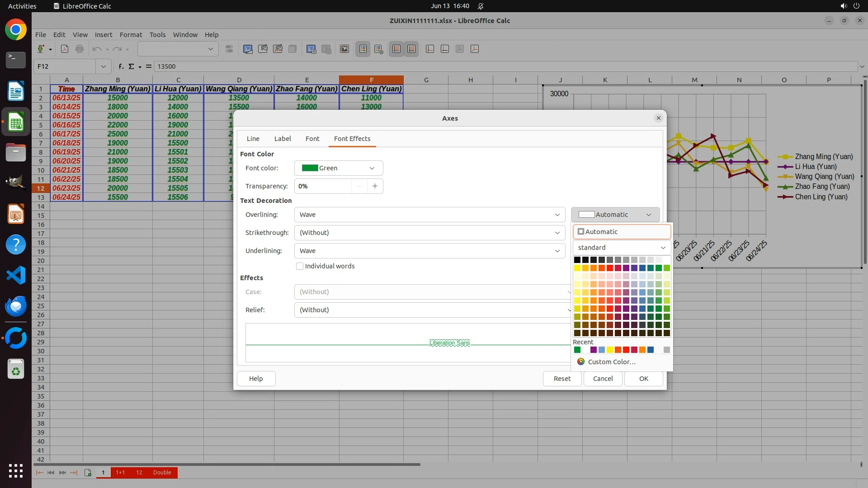Click the Function Wizard icon

[121, 66]
